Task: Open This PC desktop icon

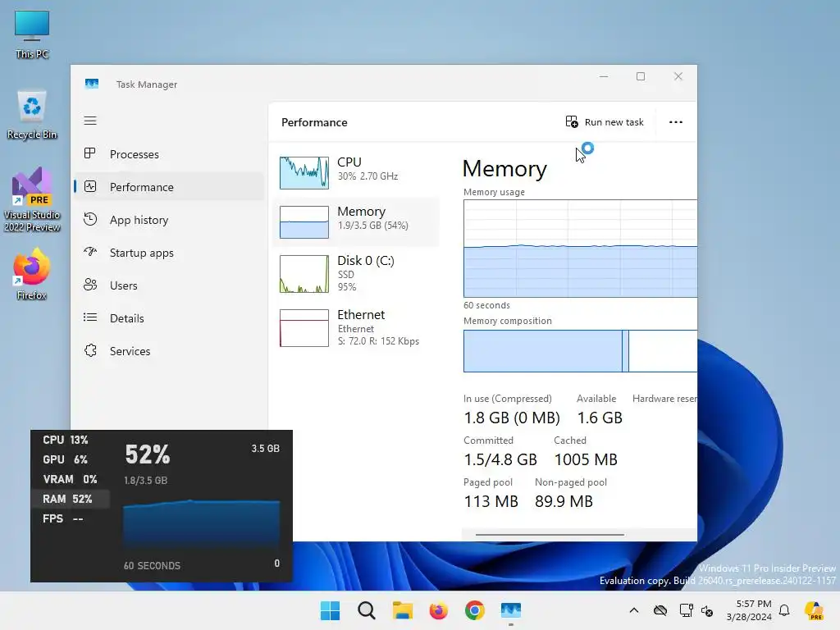Action: (32, 34)
